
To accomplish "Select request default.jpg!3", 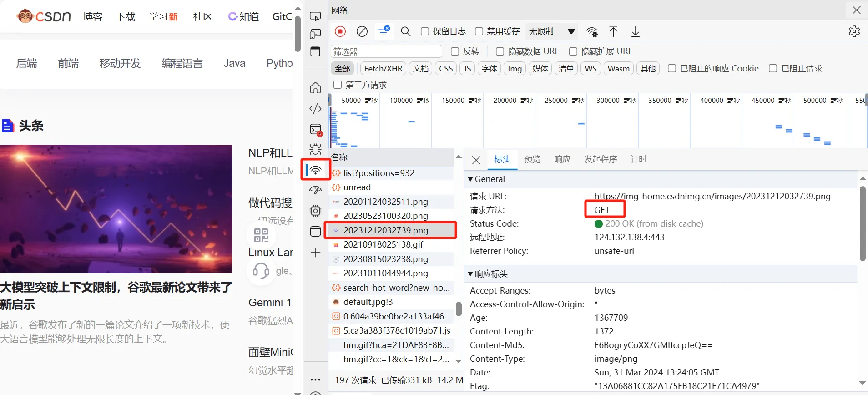I will [x=391, y=302].
